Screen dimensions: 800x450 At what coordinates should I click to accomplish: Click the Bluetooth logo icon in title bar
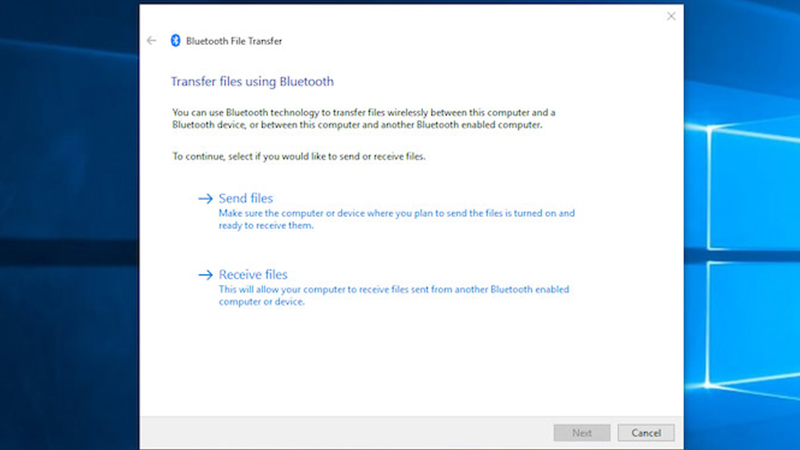click(x=176, y=40)
